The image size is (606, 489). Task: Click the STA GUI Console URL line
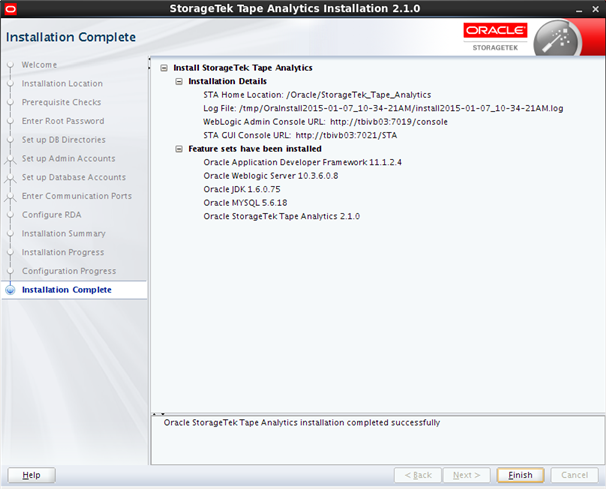pyautogui.click(x=300, y=136)
